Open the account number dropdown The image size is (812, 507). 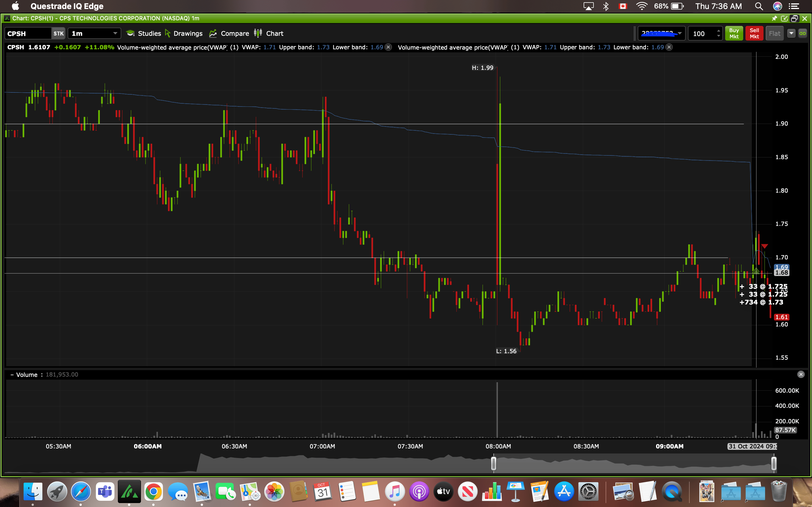tap(679, 33)
